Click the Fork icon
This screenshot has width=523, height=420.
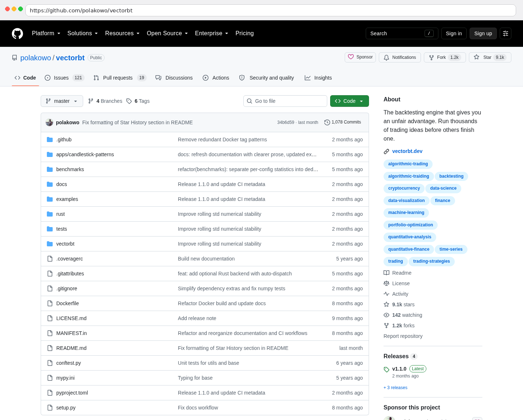(x=431, y=57)
